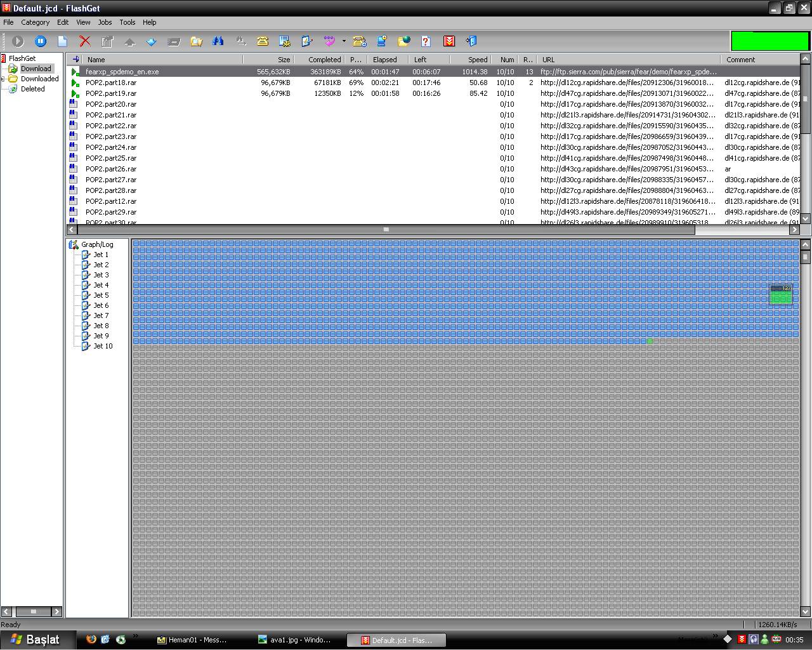Viewport: 812px width, 650px height.
Task: Pause the selected download job
Action: coord(41,41)
